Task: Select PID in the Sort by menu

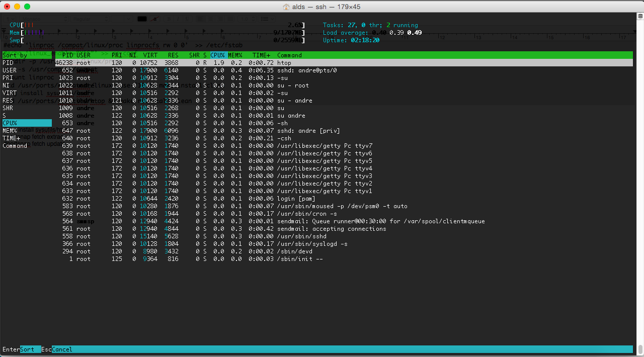Action: (13, 63)
